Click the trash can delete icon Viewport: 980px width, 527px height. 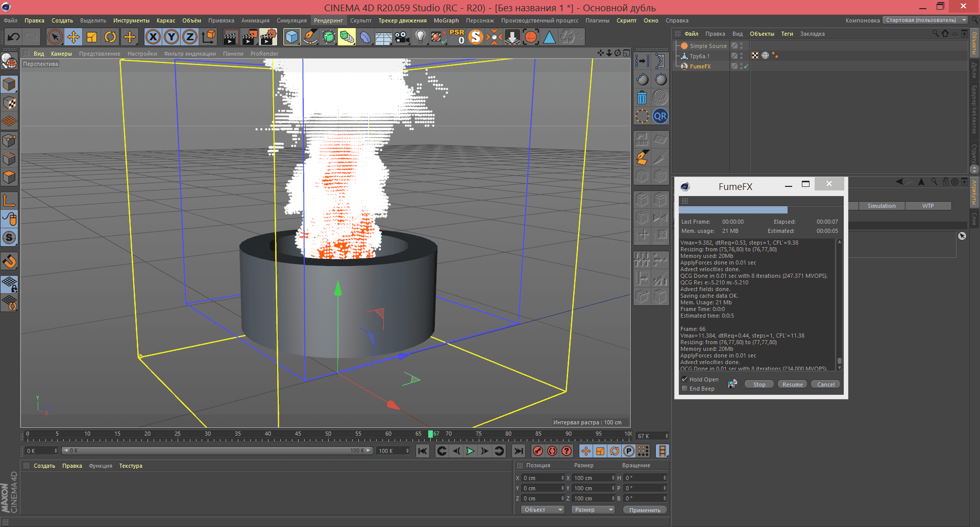click(x=642, y=98)
